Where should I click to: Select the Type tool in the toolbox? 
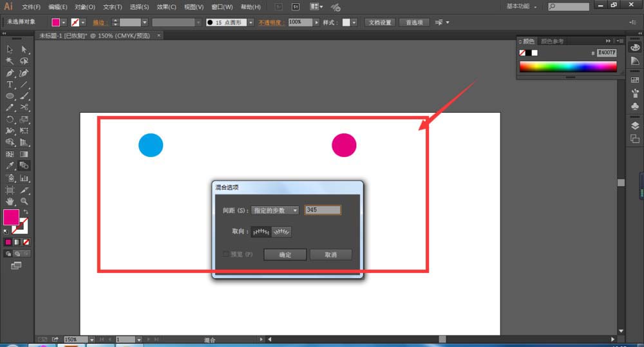[x=10, y=84]
